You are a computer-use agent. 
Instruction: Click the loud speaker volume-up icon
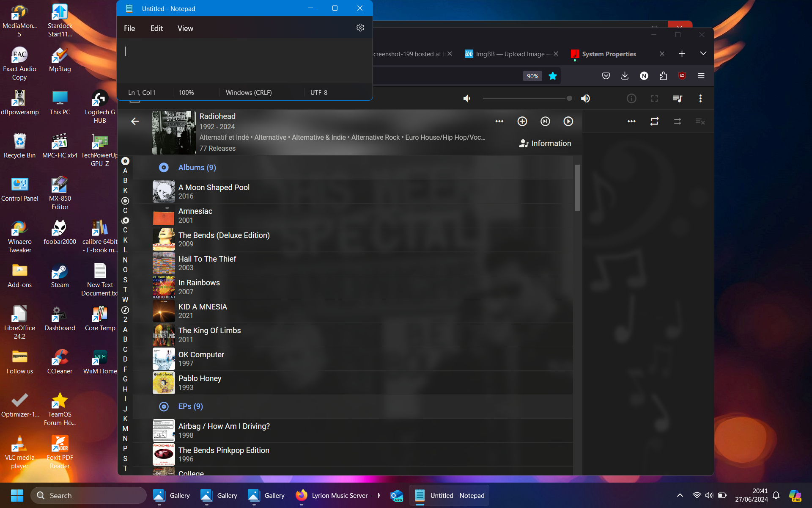coord(586,99)
